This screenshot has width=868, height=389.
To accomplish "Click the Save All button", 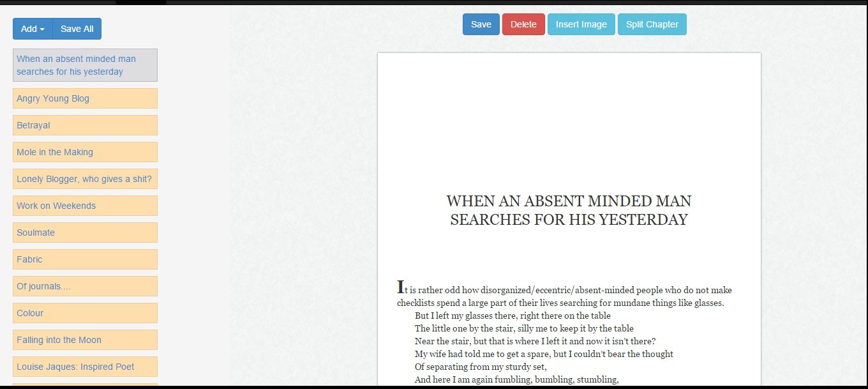I will click(77, 29).
